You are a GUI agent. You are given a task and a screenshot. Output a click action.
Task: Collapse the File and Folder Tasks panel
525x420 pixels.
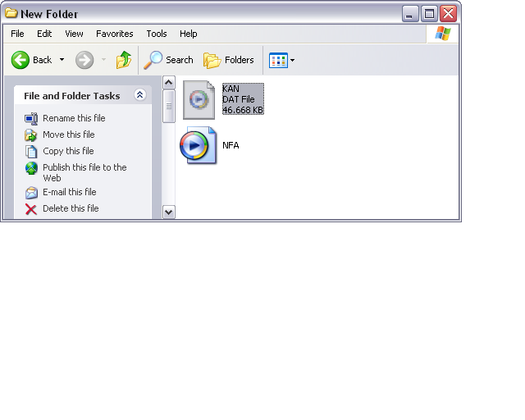pos(139,95)
